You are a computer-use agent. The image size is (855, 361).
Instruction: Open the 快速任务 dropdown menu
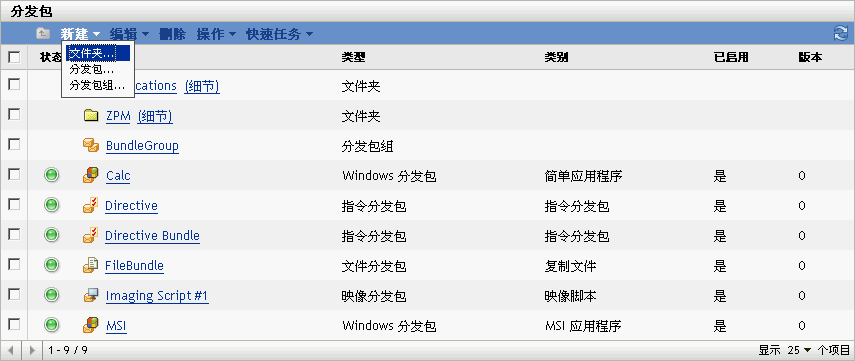279,34
